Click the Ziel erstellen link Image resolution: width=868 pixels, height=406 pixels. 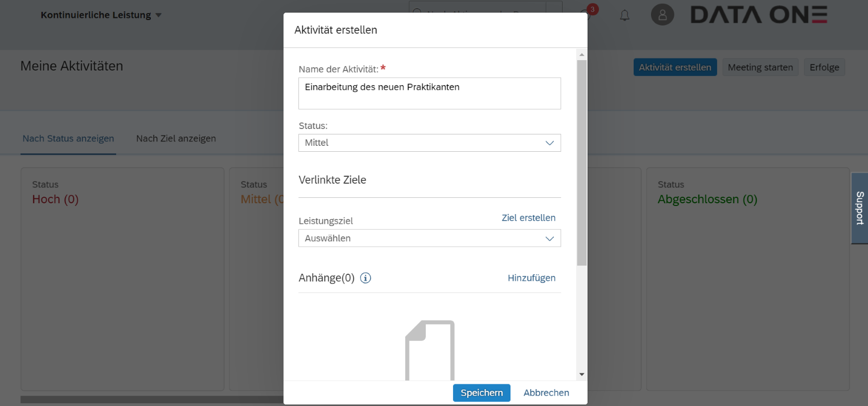528,218
